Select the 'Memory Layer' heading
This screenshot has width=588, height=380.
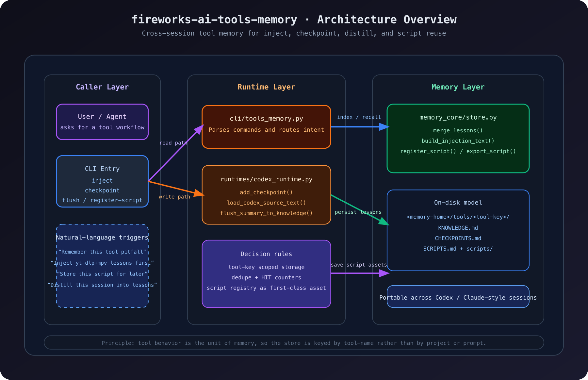pos(458,87)
